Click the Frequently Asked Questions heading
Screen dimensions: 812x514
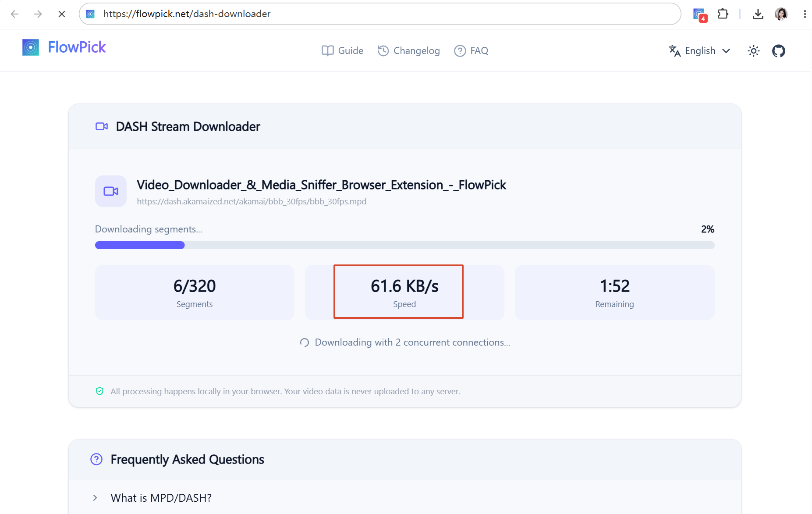187,460
